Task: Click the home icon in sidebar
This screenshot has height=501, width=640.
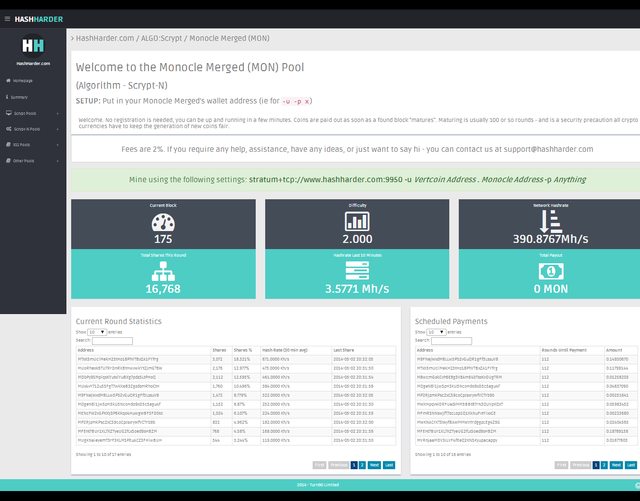Action: tap(8, 80)
